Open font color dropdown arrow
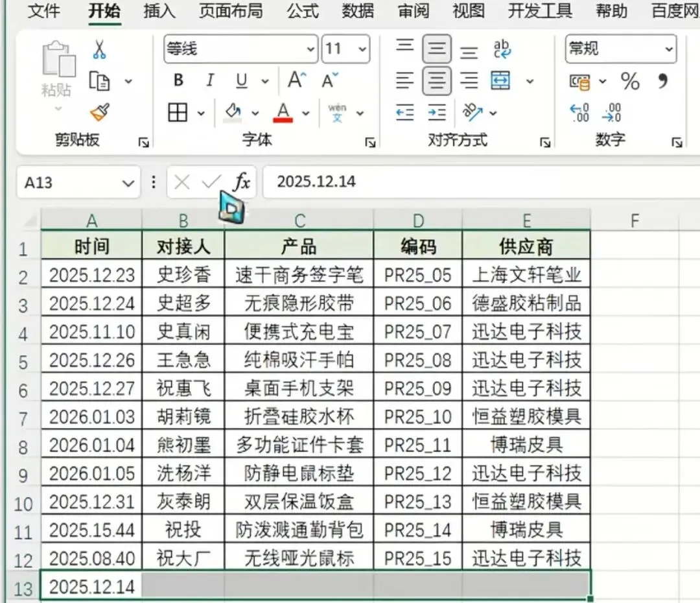Screen dimensions: 700x603 tap(306, 113)
